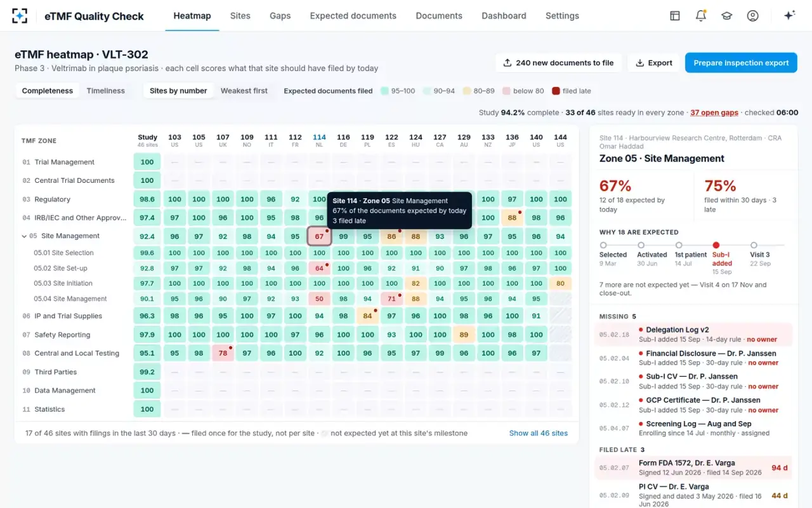Open the Gaps tab
Image resolution: width=812 pixels, height=508 pixels.
[x=280, y=16]
